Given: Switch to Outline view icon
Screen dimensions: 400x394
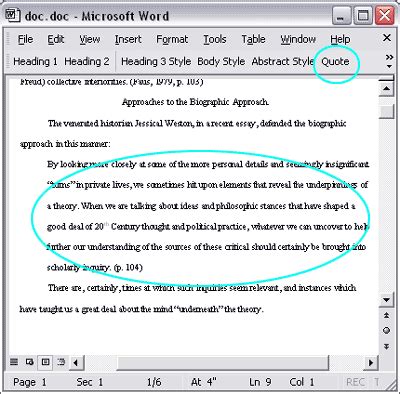Looking at the screenshot, I should [x=61, y=362].
